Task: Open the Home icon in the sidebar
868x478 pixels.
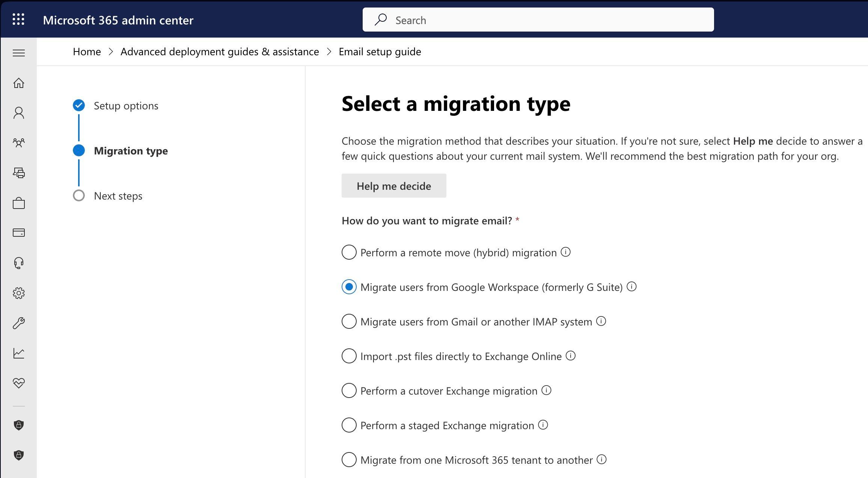Action: click(18, 83)
